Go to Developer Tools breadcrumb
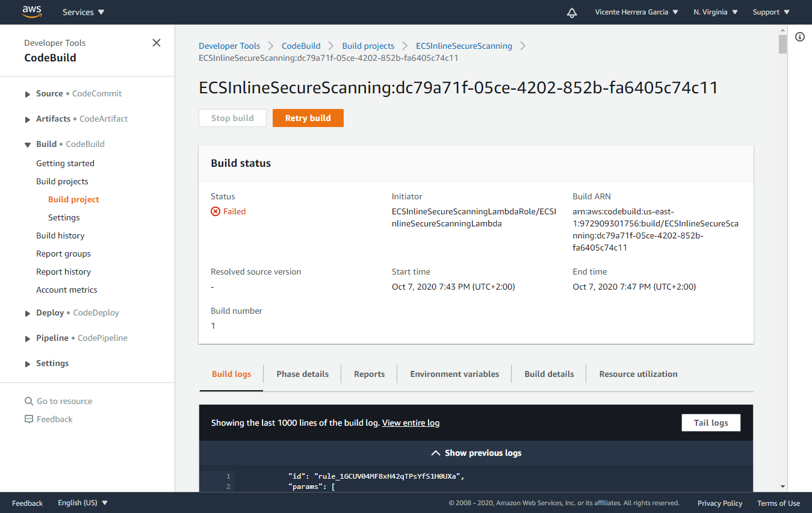Image resolution: width=812 pixels, height=513 pixels. (x=229, y=46)
